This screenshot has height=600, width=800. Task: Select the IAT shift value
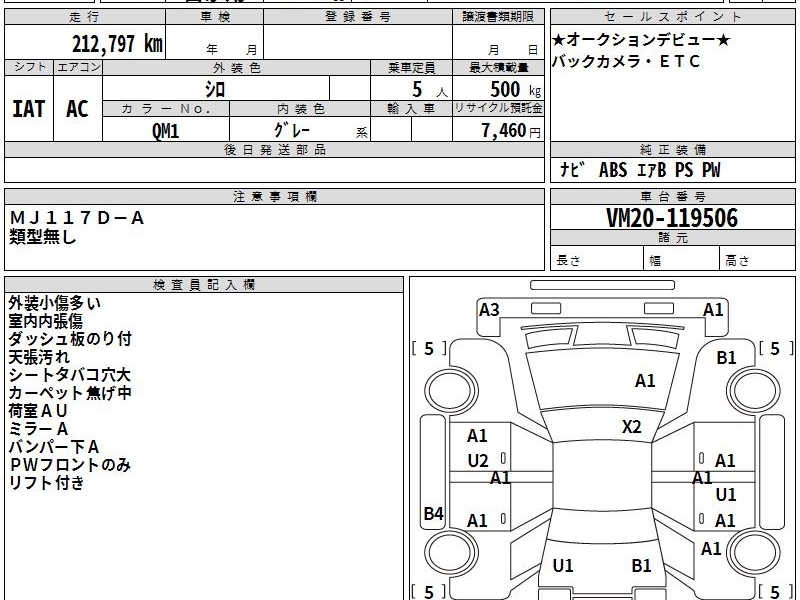click(29, 109)
